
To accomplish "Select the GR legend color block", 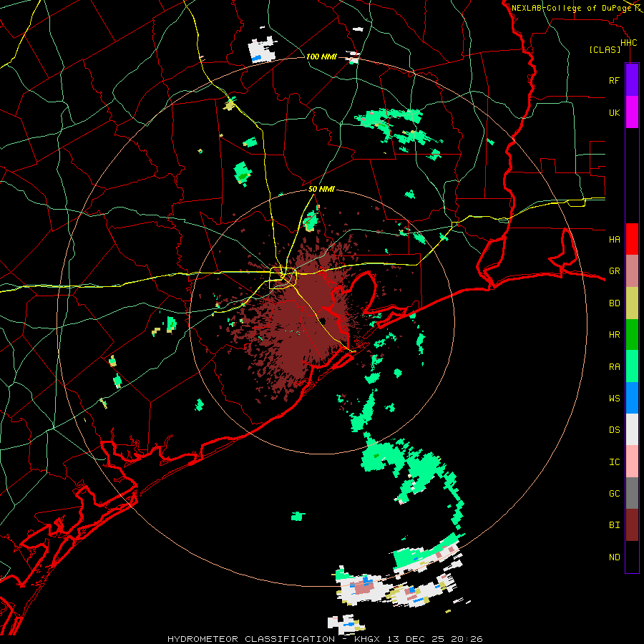I will point(632,271).
